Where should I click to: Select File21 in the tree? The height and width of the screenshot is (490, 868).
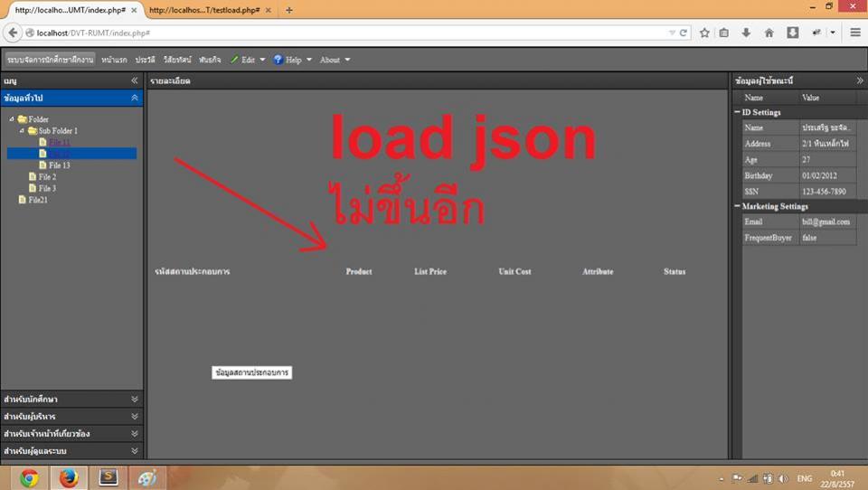pyautogui.click(x=38, y=200)
